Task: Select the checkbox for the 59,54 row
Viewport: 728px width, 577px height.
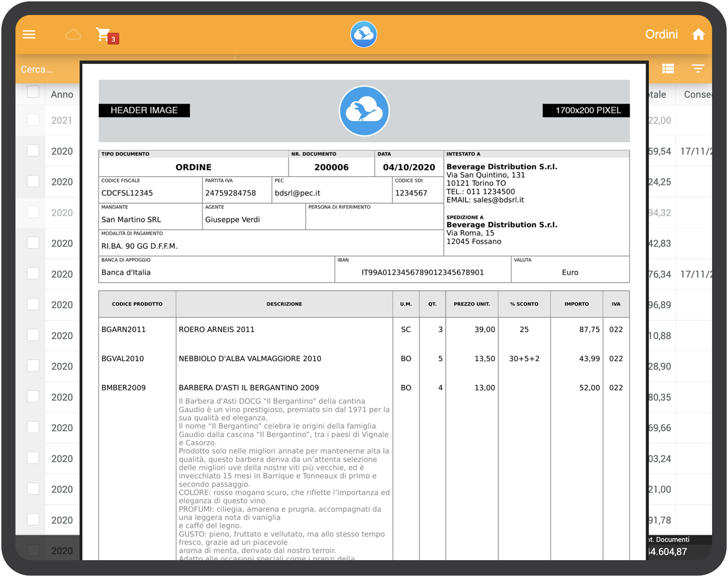Action: [x=33, y=151]
